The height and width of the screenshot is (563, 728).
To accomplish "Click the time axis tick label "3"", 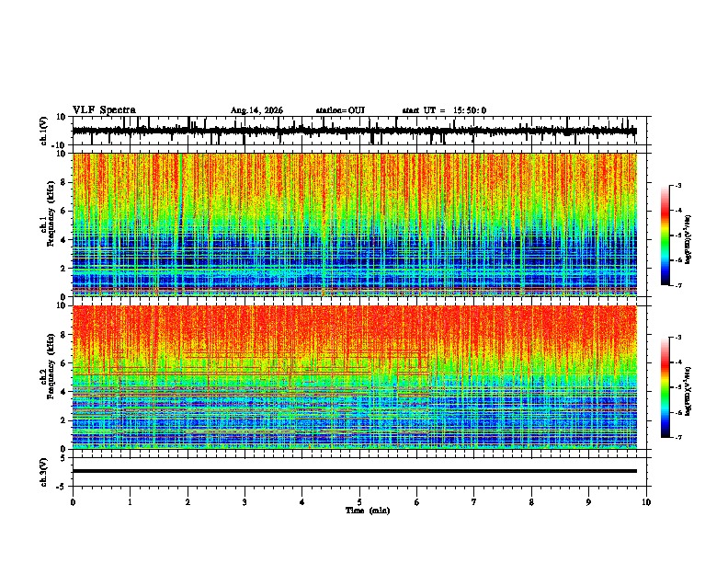I will point(245,502).
